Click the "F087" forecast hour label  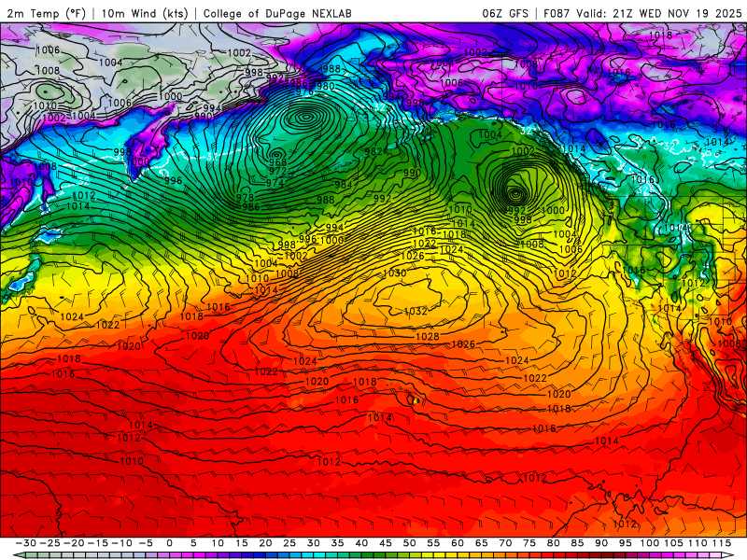tap(557, 13)
